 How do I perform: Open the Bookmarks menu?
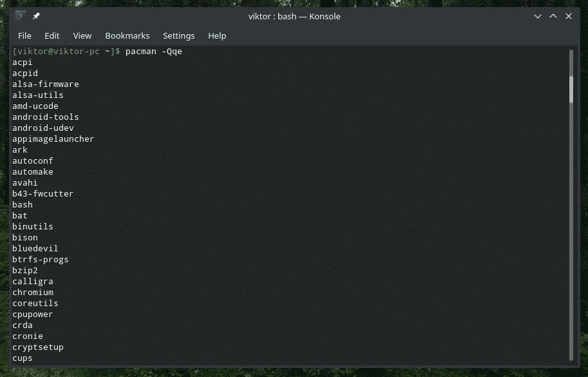pos(127,35)
